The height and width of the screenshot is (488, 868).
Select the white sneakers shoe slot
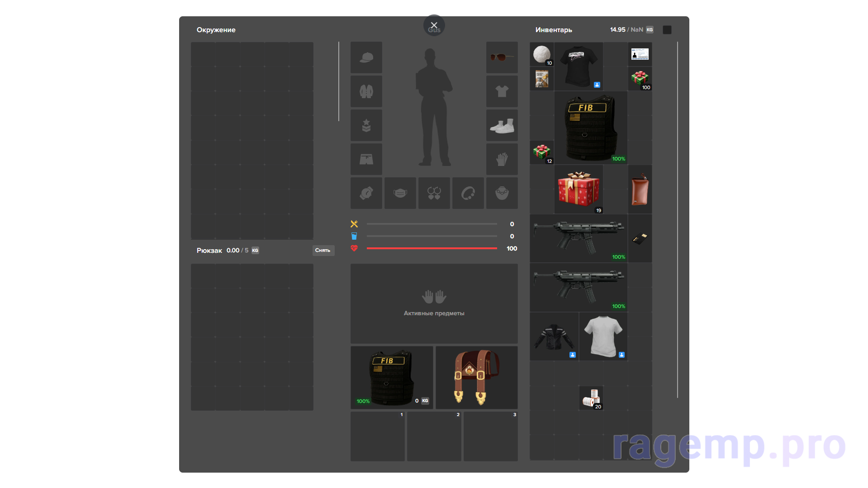pos(502,125)
